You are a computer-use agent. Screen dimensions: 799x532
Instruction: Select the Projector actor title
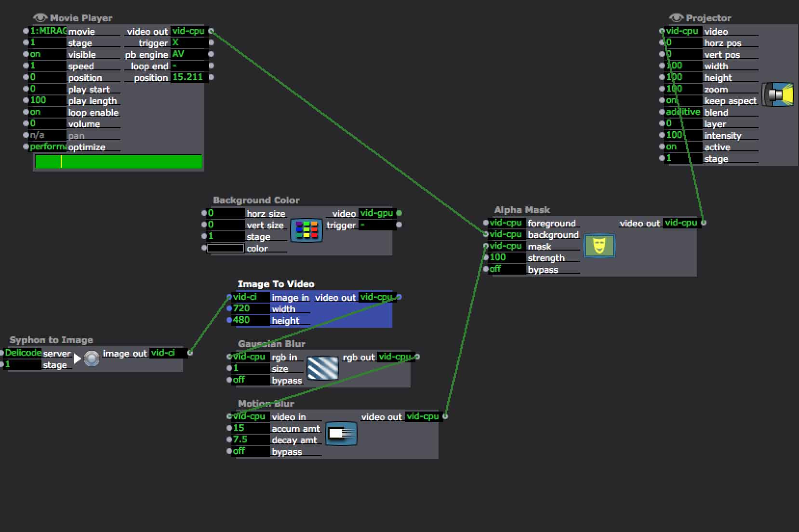coord(708,18)
